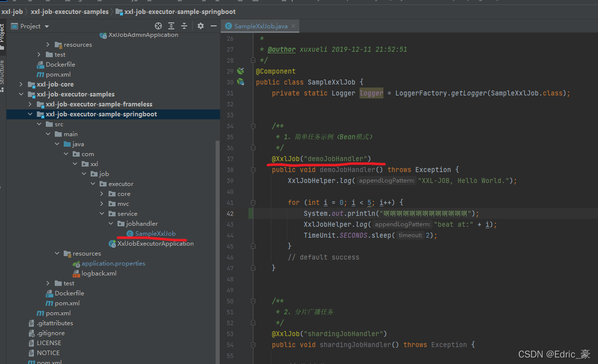Collapse the jobhandler package node

coord(111,224)
